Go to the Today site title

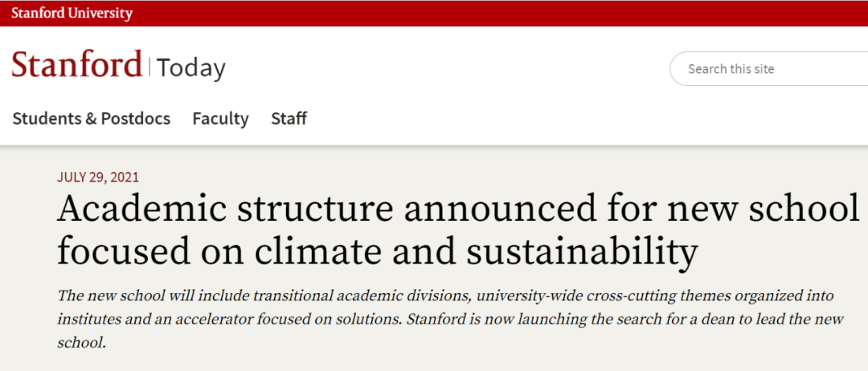tap(191, 68)
